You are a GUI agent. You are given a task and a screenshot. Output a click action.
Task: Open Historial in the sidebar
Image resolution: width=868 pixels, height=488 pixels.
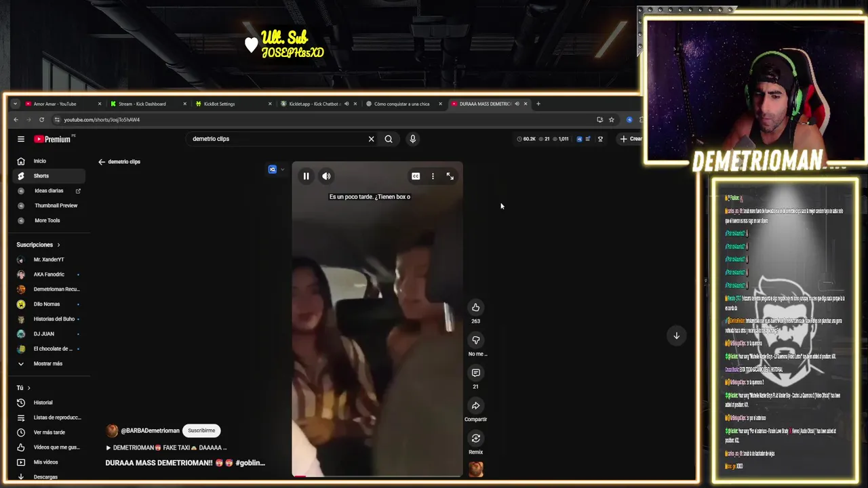49,403
